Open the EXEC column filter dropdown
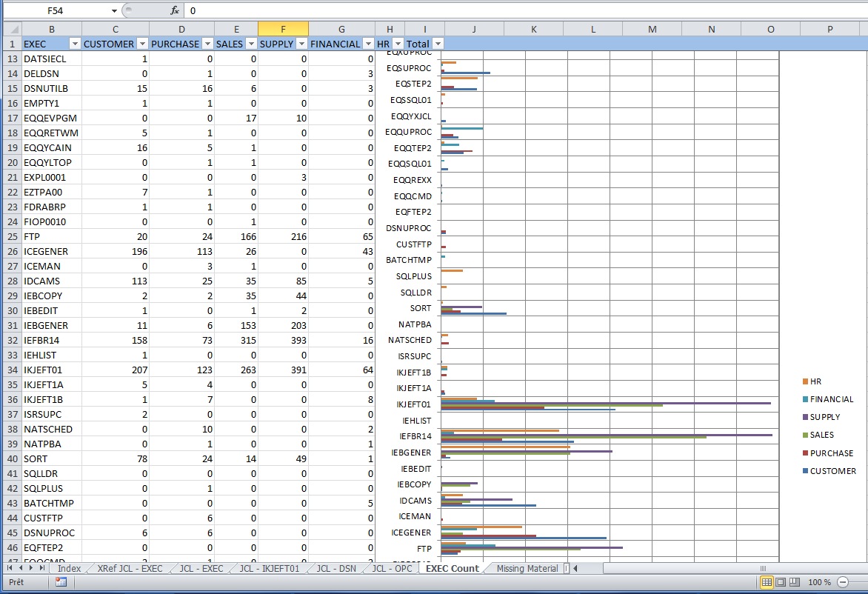The width and height of the screenshot is (868, 594). (75, 44)
